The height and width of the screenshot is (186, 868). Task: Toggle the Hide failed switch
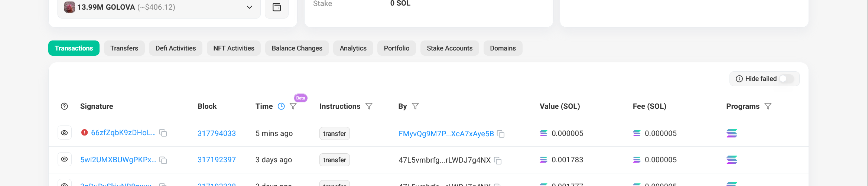point(786,79)
